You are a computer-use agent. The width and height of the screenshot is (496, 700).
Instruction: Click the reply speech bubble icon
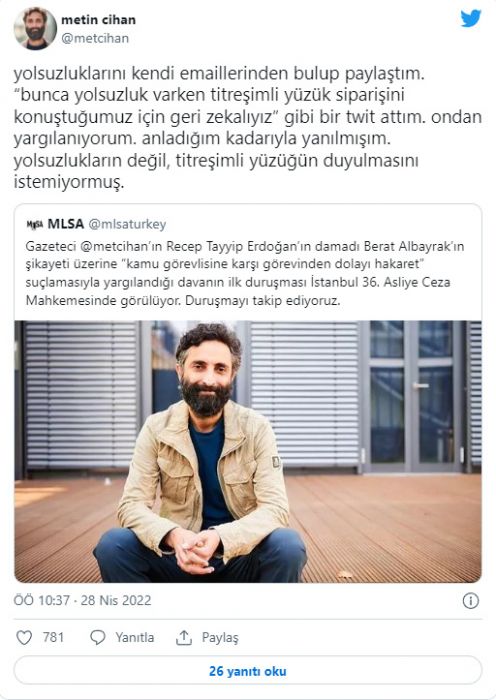click(97, 637)
